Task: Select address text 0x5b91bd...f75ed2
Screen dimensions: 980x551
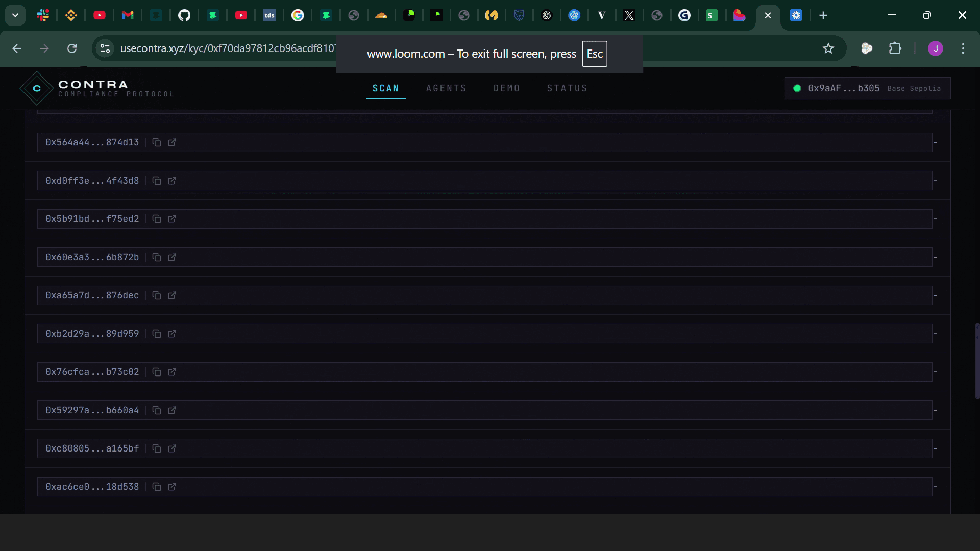Action: click(x=92, y=219)
